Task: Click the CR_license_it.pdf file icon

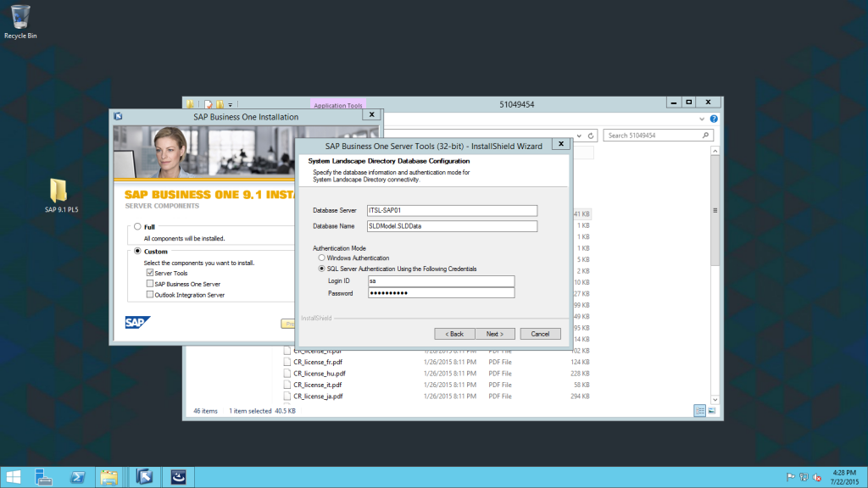Action: coord(287,385)
